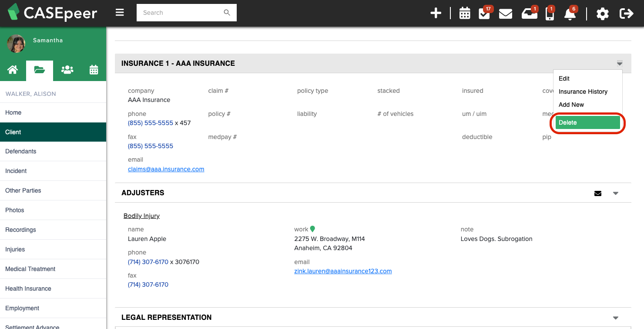Screen dimensions: 644x329
Task: Open the inbox tray icon
Action: (x=529, y=14)
